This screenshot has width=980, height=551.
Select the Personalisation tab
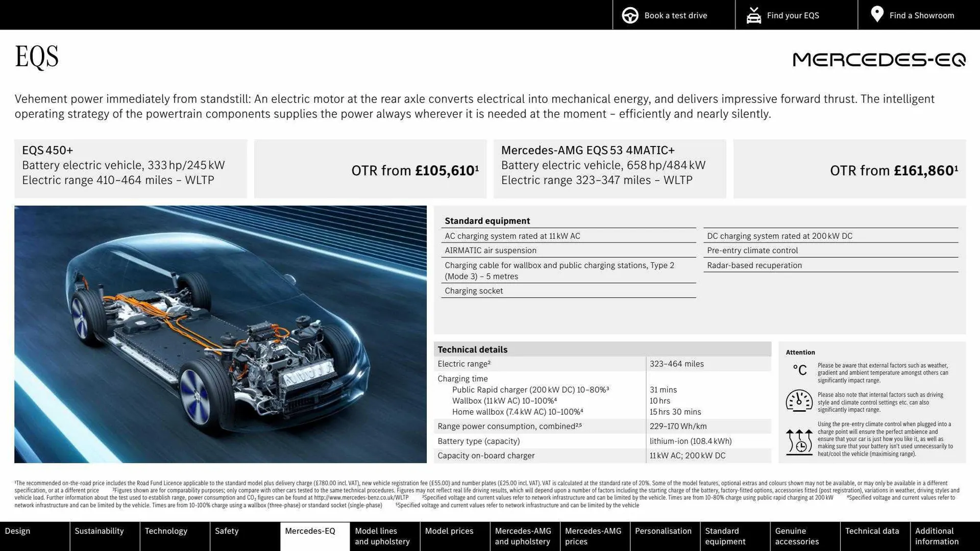point(664,536)
